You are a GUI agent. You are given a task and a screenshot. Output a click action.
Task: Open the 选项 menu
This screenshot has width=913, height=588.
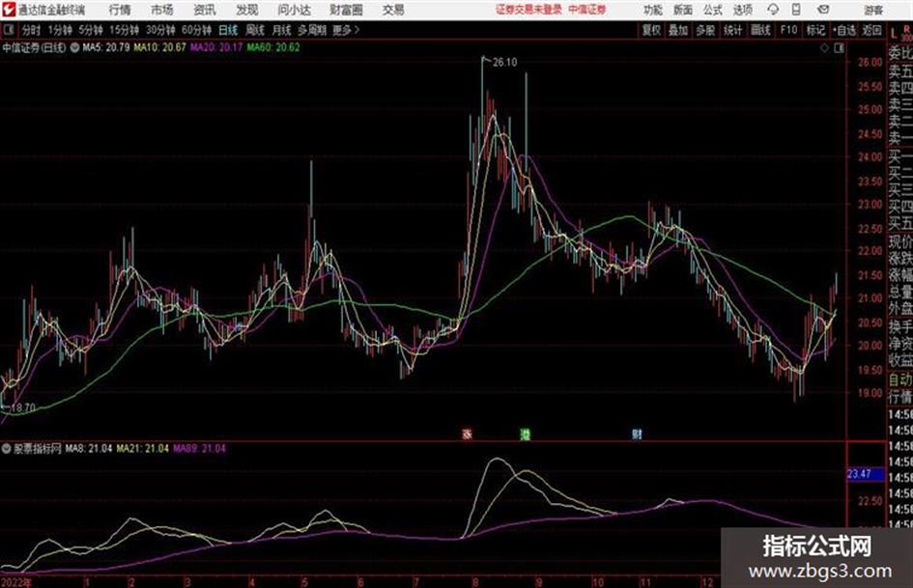(742, 10)
